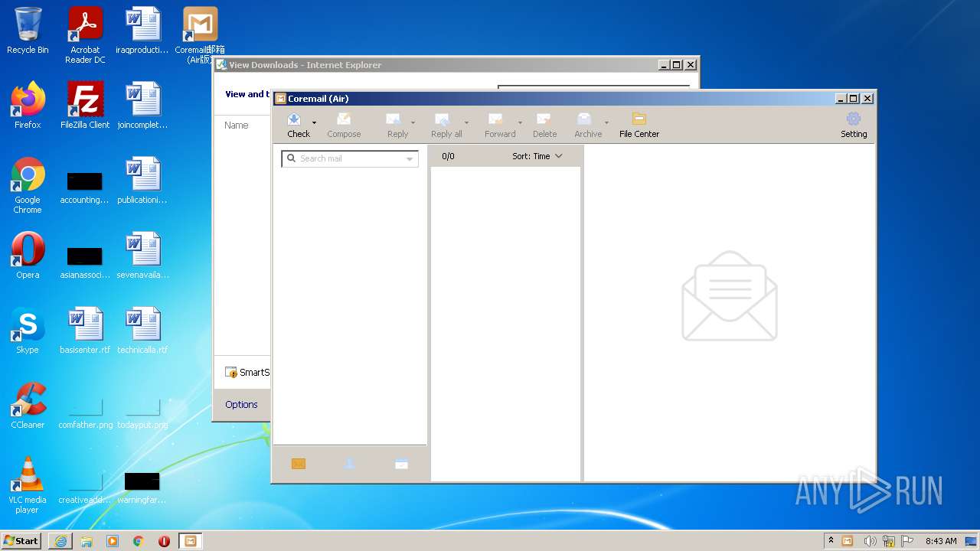This screenshot has height=551, width=980.
Task: Click the Delete toolbar icon
Action: coord(544,119)
